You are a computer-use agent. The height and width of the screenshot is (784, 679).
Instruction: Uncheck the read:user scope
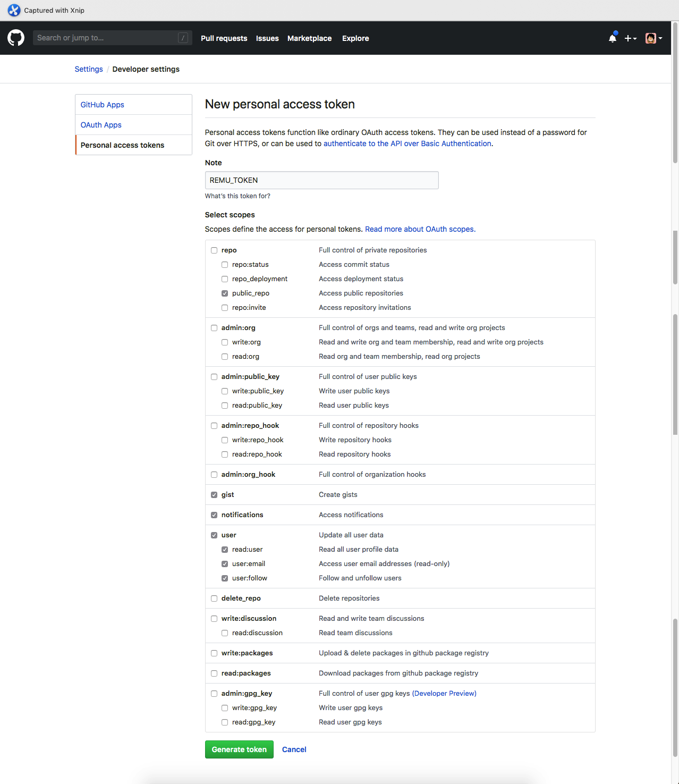coord(225,550)
